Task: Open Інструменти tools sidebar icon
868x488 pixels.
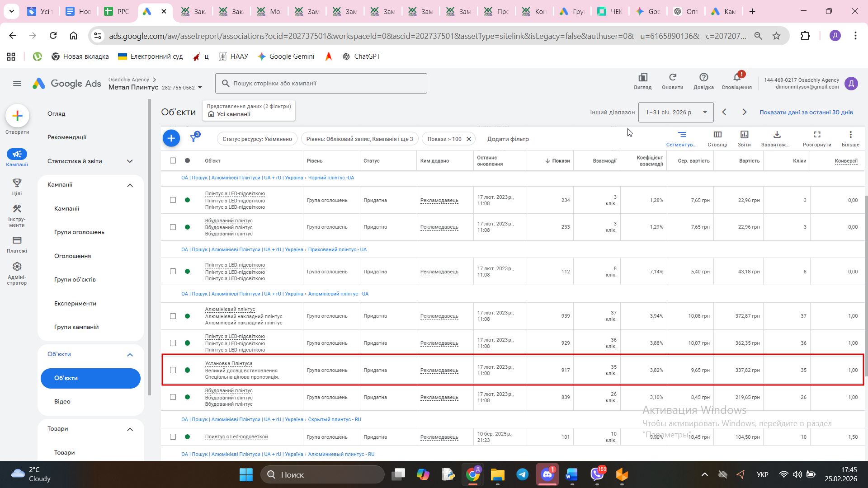Action: [x=17, y=209]
